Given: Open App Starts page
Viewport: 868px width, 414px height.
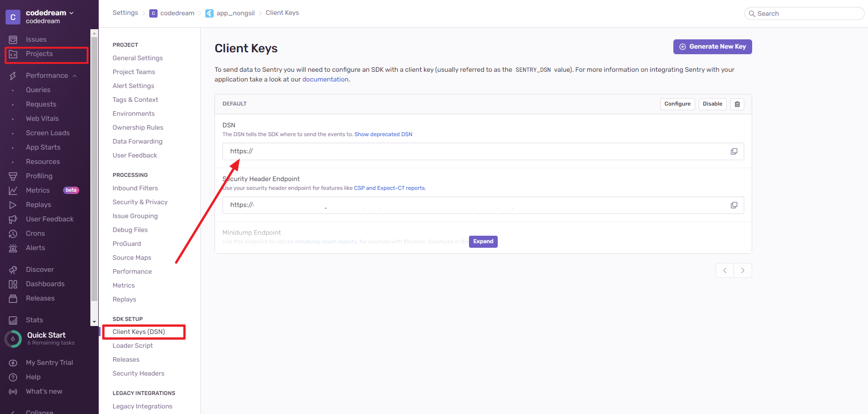Looking at the screenshot, I should click(43, 147).
